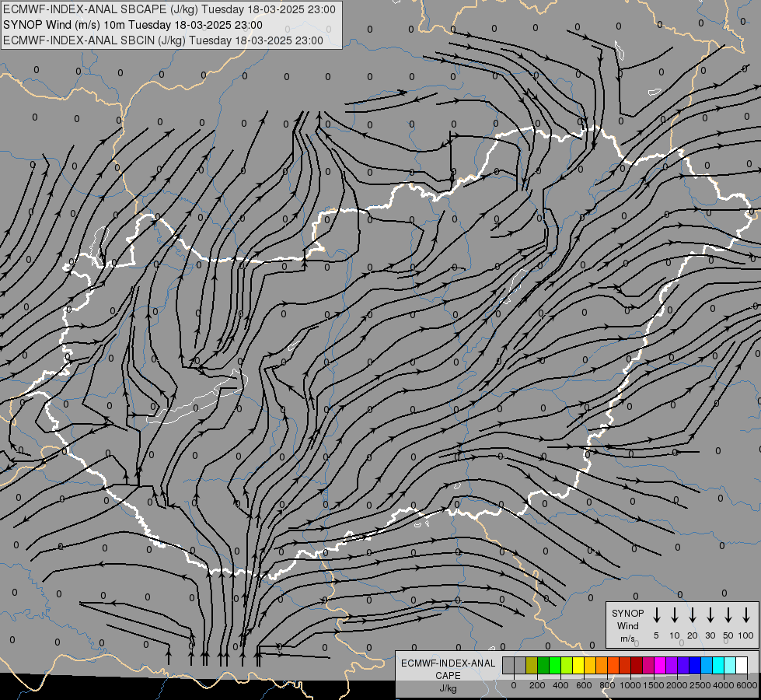Click the 'SYNOP' label in wind legend
The height and width of the screenshot is (700, 761).
pyautogui.click(x=627, y=613)
